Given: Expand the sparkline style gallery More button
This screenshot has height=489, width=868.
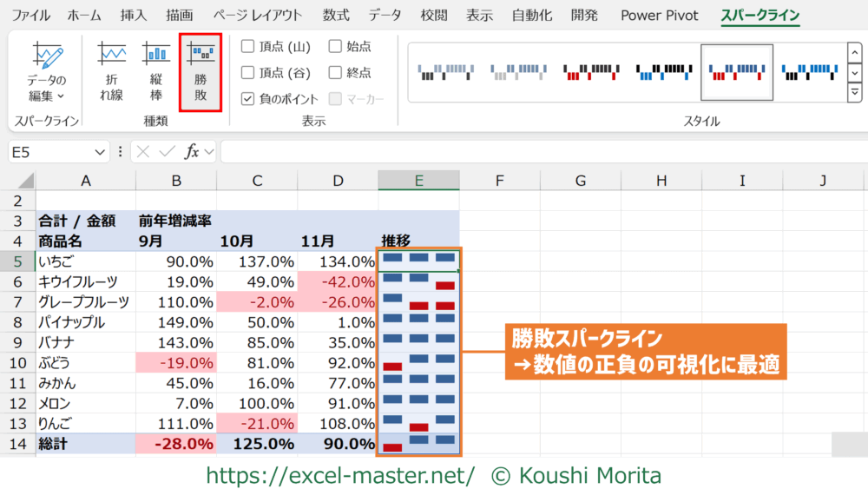Looking at the screenshot, I should (x=854, y=91).
